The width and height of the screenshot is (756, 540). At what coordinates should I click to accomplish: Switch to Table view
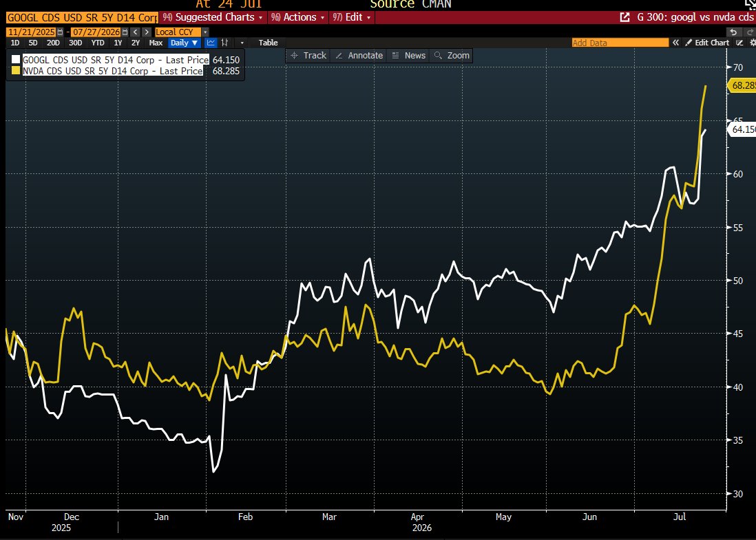tap(268, 43)
